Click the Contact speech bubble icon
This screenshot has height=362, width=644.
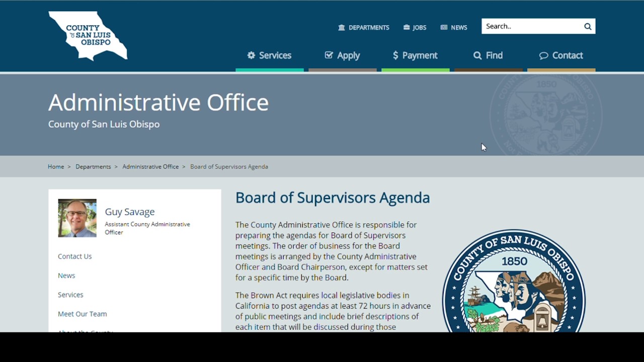543,55
